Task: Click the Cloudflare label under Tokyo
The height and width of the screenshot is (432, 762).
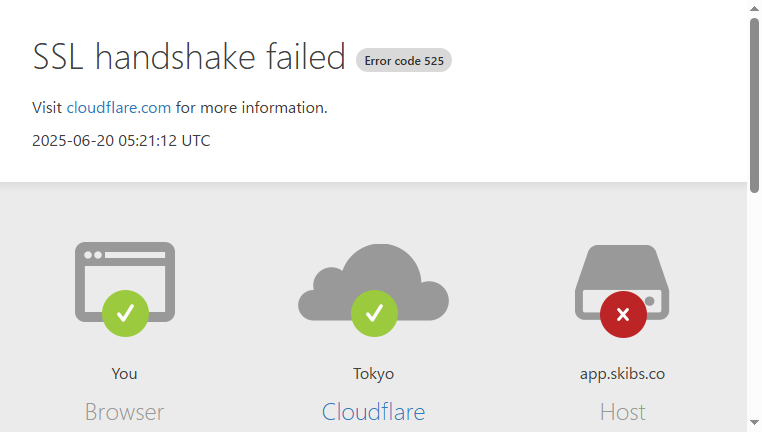Action: 373,412
